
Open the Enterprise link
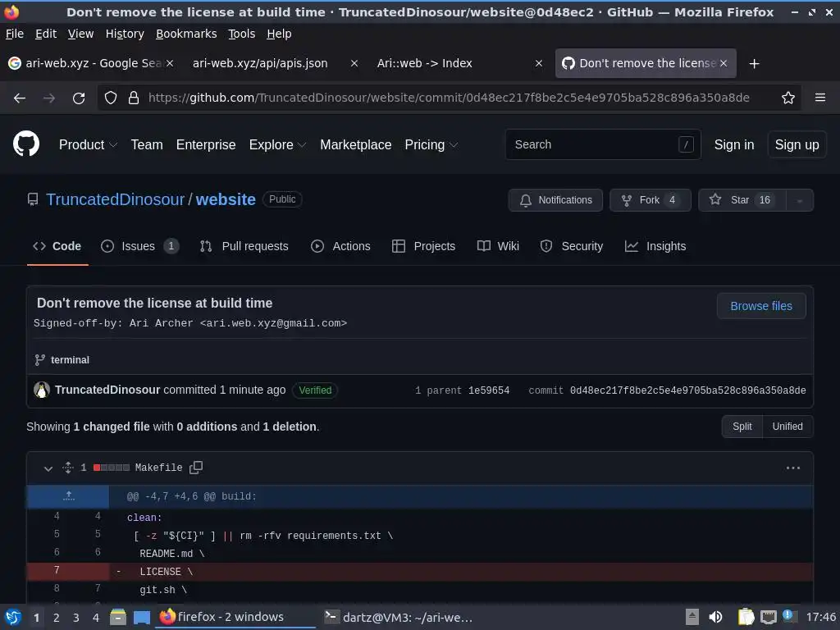click(206, 144)
